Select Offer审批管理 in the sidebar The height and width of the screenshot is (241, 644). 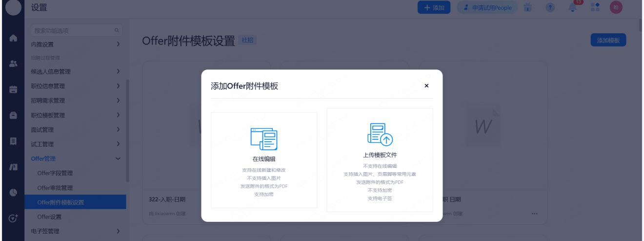coord(55,188)
